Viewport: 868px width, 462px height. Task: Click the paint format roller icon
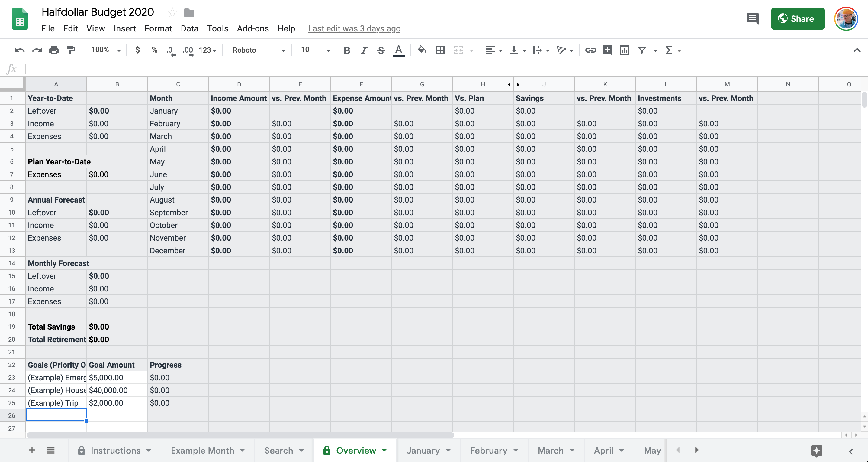(71, 50)
